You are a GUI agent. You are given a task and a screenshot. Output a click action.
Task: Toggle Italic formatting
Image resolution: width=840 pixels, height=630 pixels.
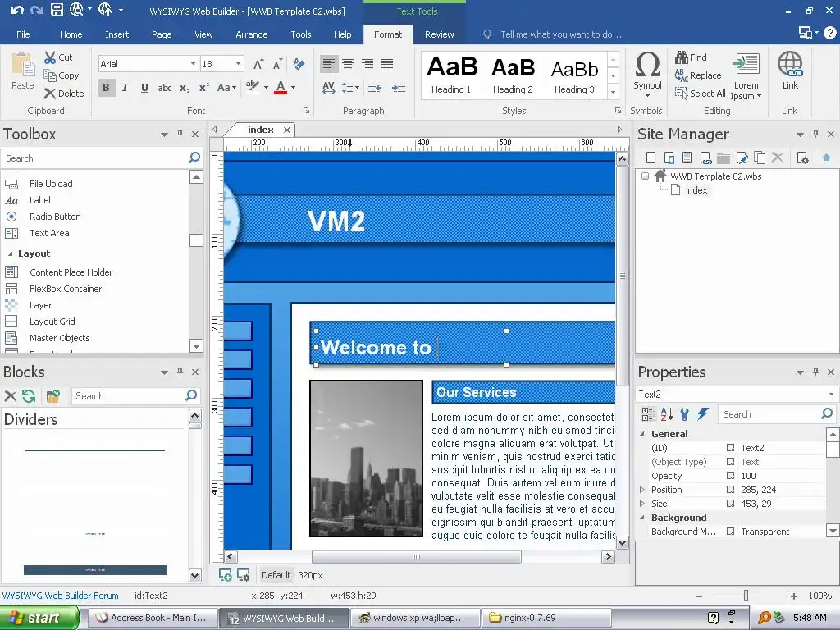(x=125, y=88)
